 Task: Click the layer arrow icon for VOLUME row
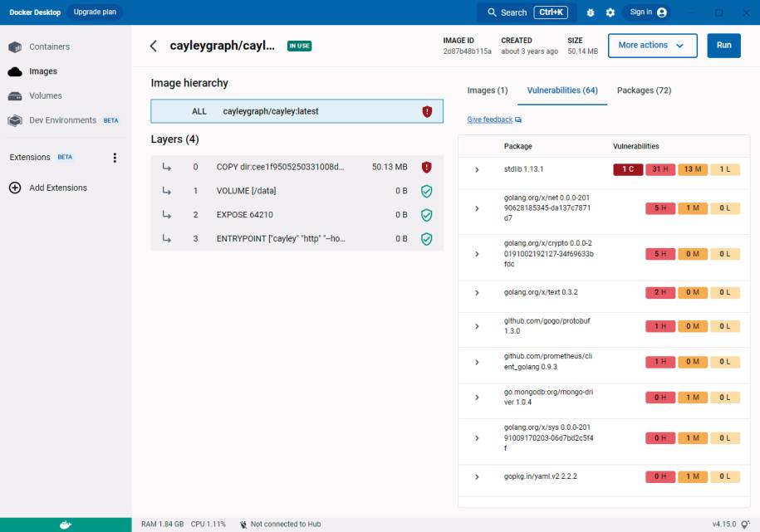coord(167,190)
